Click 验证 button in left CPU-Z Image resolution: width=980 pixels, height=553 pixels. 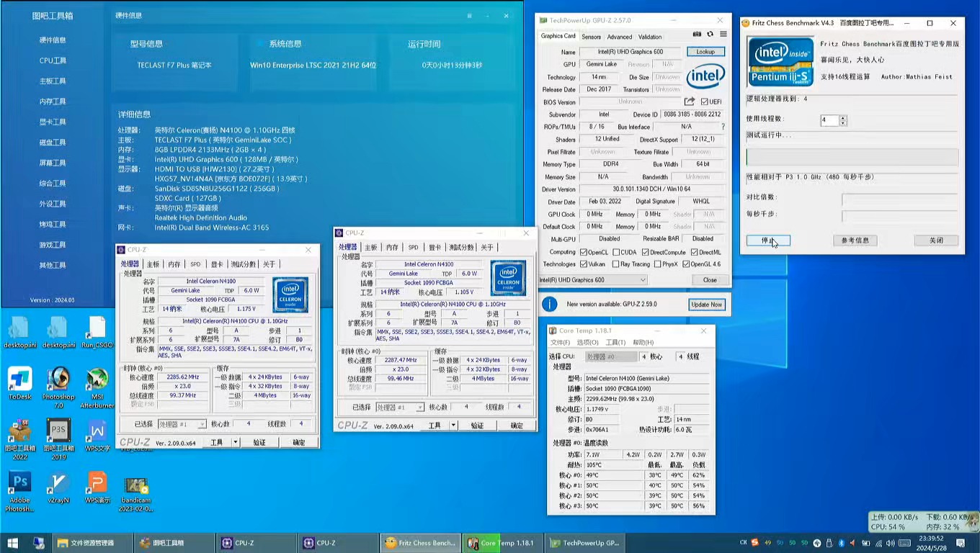click(x=259, y=442)
